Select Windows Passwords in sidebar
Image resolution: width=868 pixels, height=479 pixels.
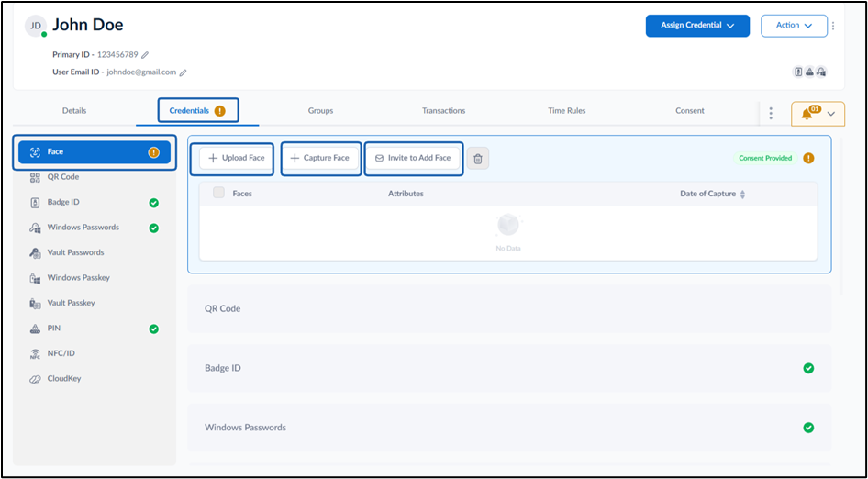pos(95,228)
